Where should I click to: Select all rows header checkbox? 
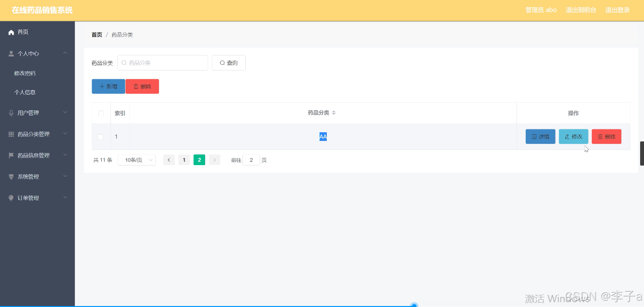101,113
